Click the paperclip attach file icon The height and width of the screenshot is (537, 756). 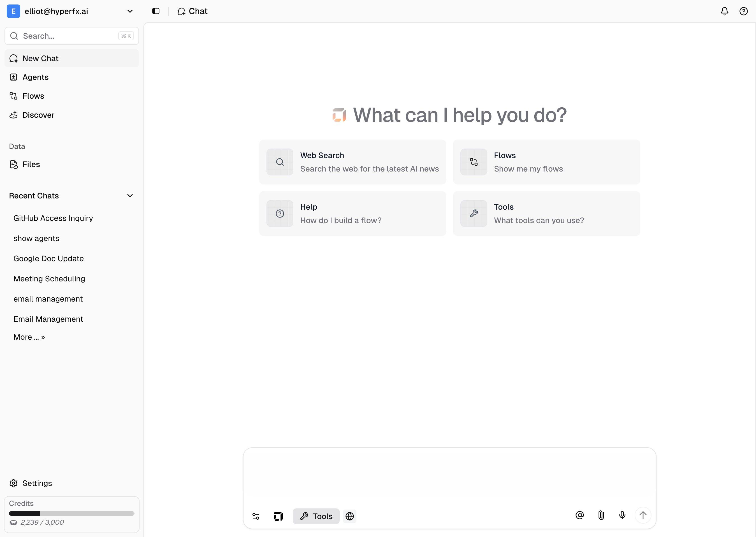click(x=601, y=515)
